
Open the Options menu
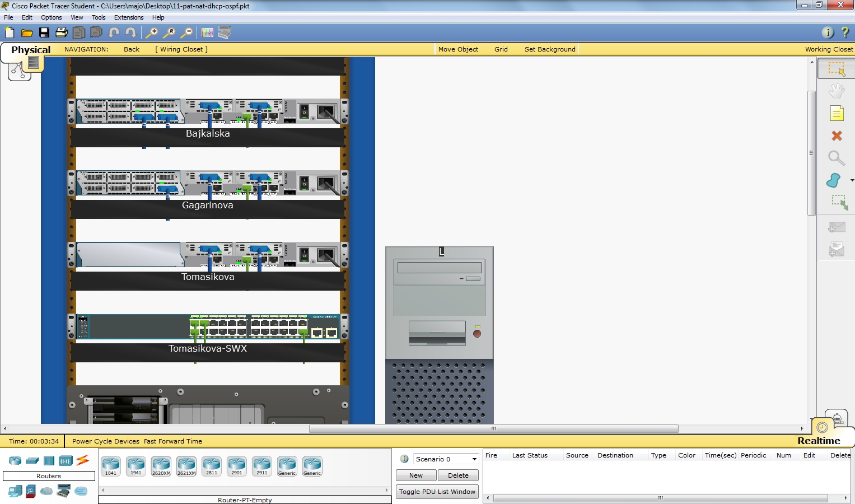pyautogui.click(x=52, y=17)
